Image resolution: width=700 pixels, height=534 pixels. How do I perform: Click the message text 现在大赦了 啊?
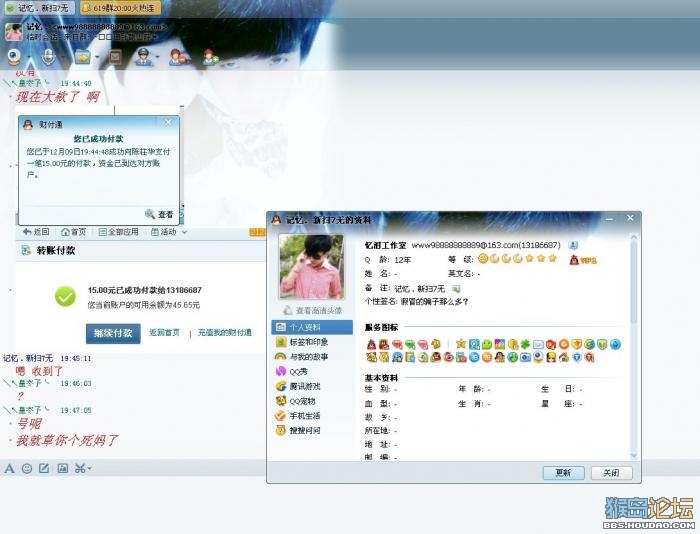58,97
